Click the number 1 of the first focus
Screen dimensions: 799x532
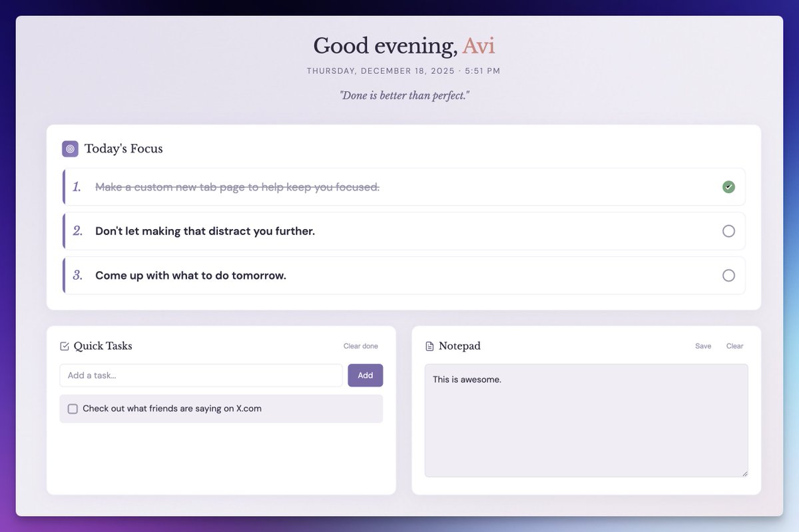tap(77, 187)
